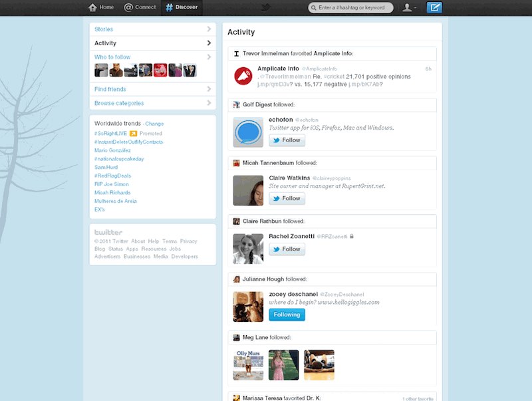Image resolution: width=532 pixels, height=401 pixels.
Task: Click the search hashtag or keyword field
Action: pos(351,7)
